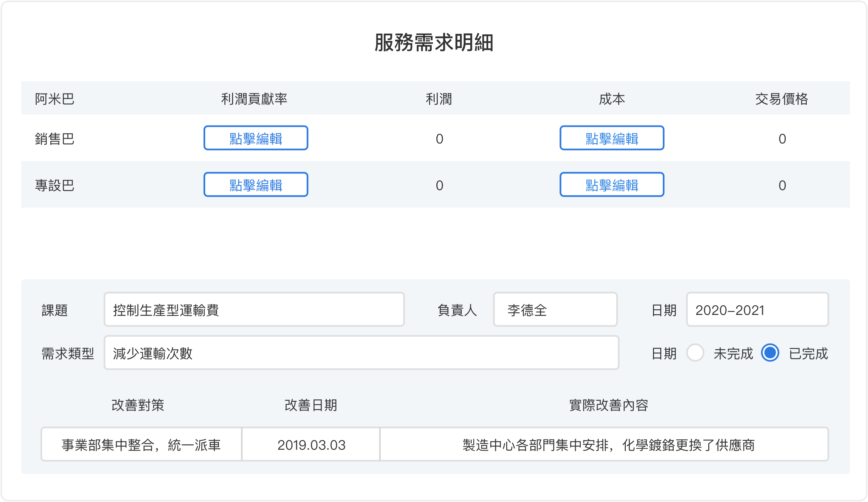Select the 未完成 radio button
This screenshot has height=502, width=868.
(695, 353)
